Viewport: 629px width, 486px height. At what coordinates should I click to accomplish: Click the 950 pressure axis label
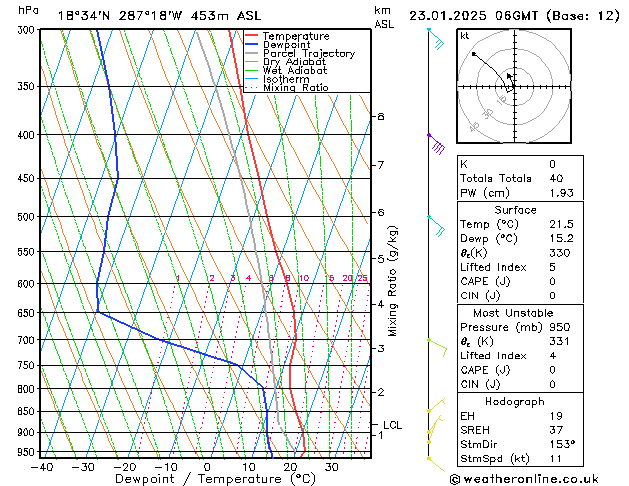pos(26,452)
